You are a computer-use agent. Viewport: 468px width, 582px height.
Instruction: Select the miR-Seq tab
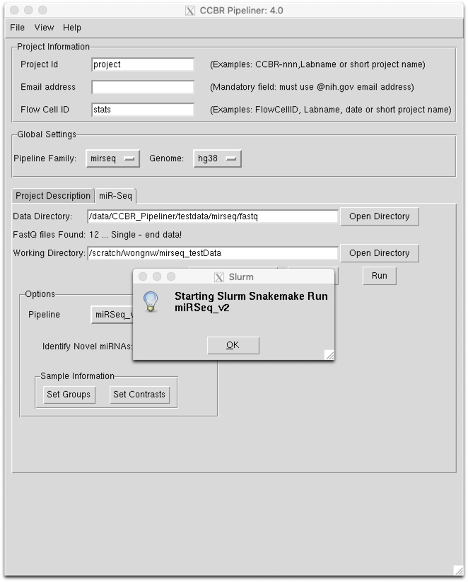coord(116,196)
